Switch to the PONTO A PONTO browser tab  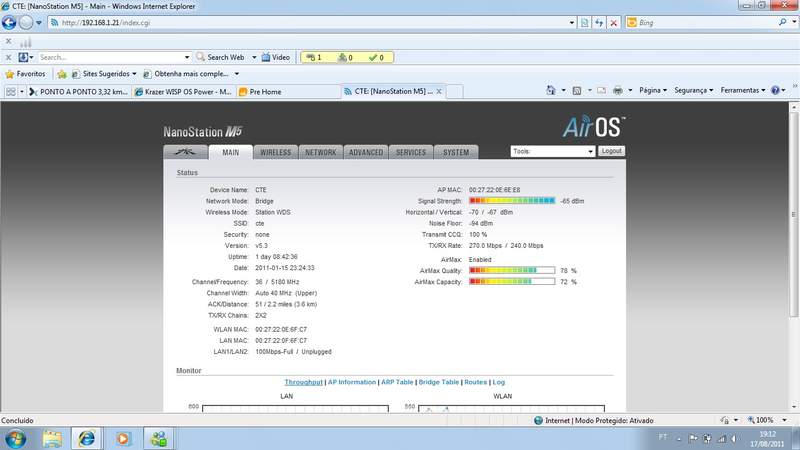[78, 92]
